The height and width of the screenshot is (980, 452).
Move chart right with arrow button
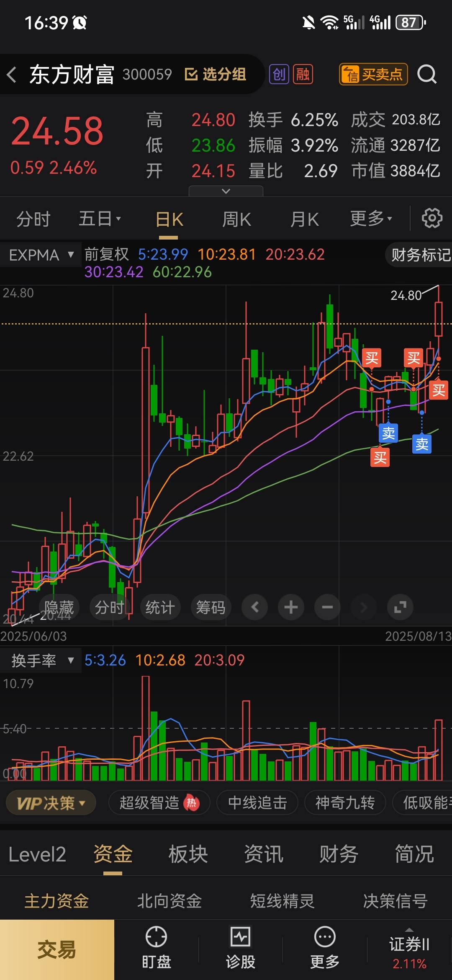point(364,607)
